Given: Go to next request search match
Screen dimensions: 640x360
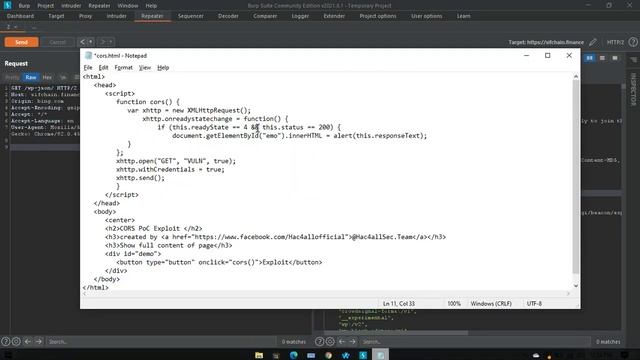Looking at the screenshot, I should [x=38, y=342].
